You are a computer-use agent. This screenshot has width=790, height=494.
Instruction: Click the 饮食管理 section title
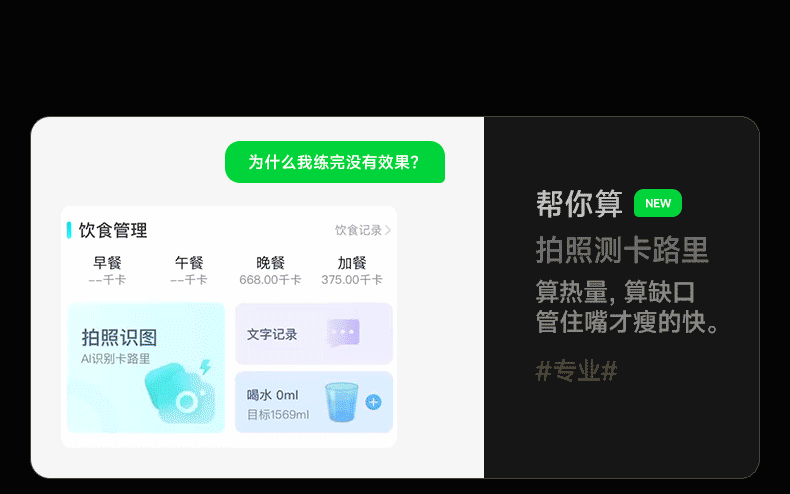tap(113, 230)
